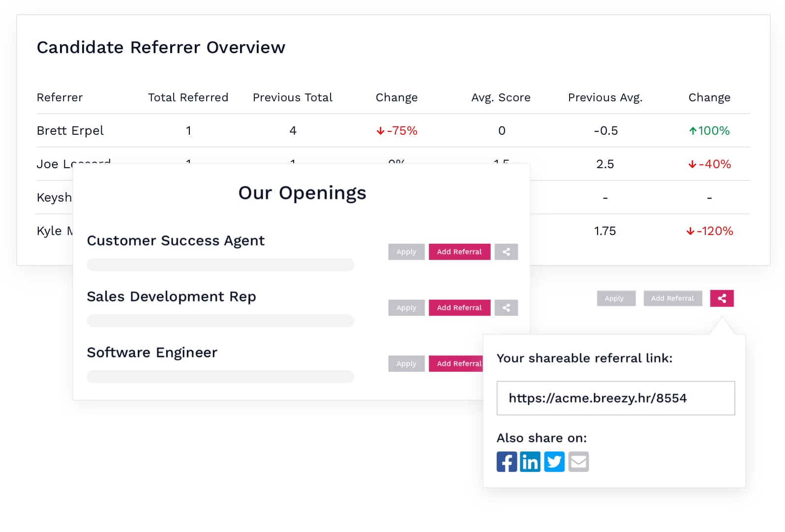Select the shareable referral link field
Screen dimensions: 785x532
pyautogui.click(x=615, y=398)
